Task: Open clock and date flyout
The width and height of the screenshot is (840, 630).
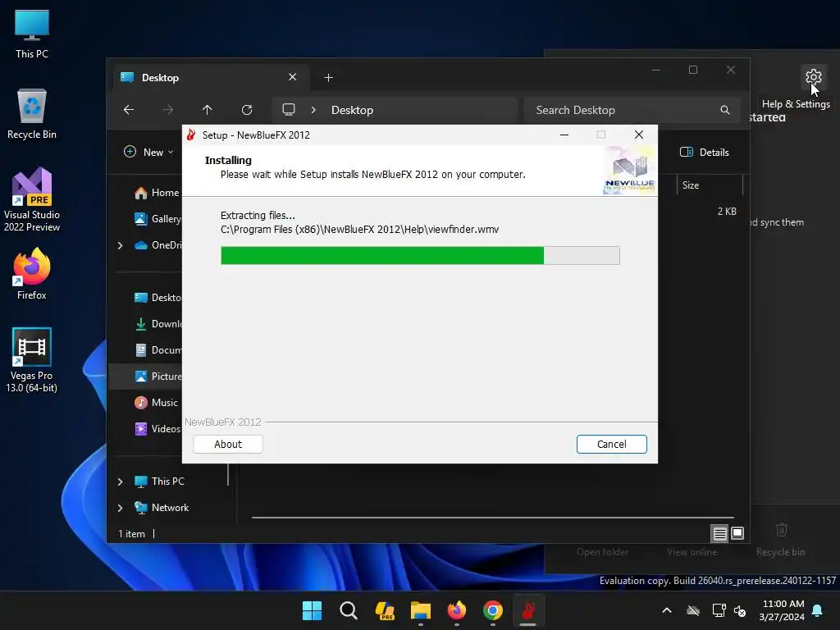Action: pos(782,610)
